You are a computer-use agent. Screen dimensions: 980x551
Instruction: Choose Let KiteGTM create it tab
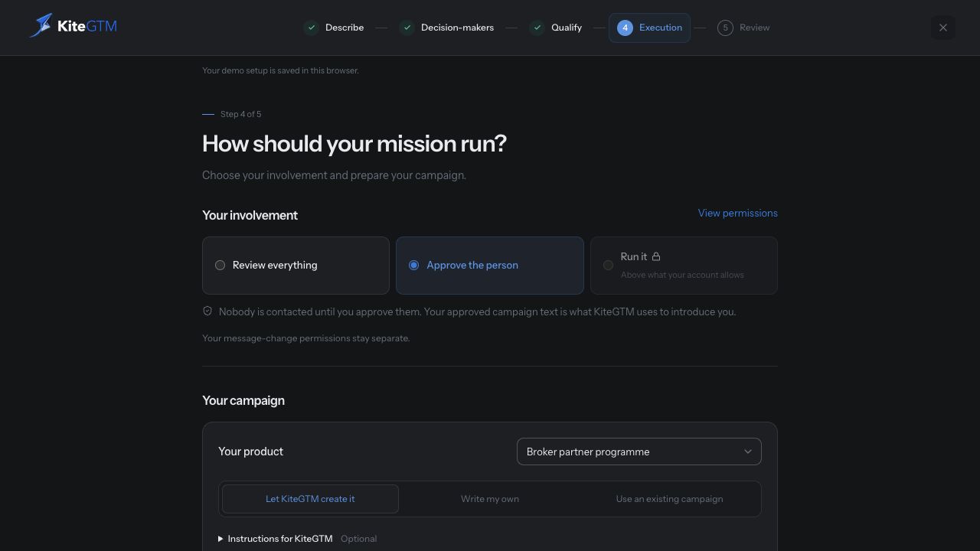[310, 499]
